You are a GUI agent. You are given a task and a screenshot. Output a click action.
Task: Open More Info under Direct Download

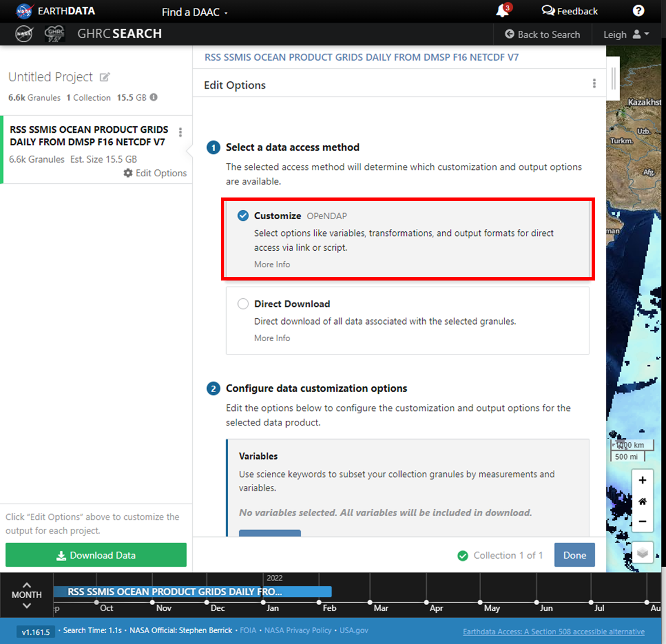272,338
